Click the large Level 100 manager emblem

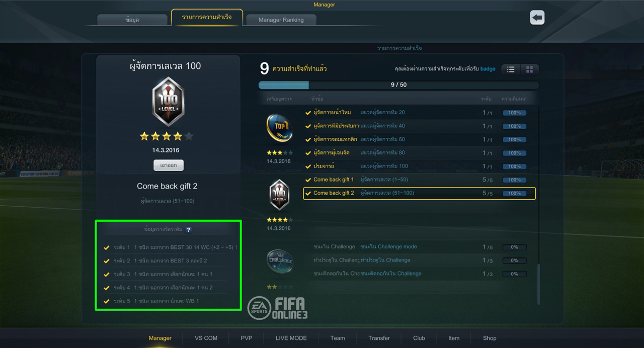168,102
